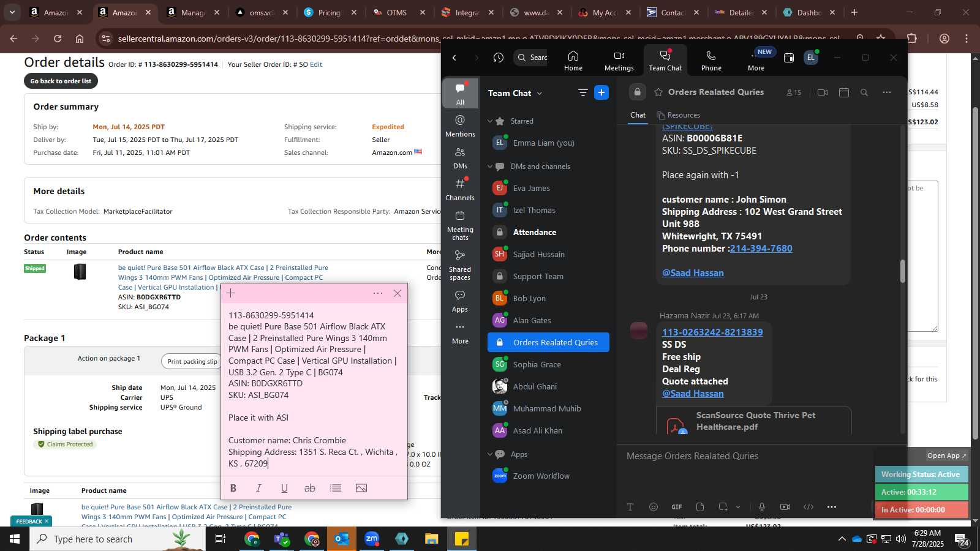Screen dimensions: 980x551
Task: Toggle italic in sticky note
Action: tap(258, 488)
